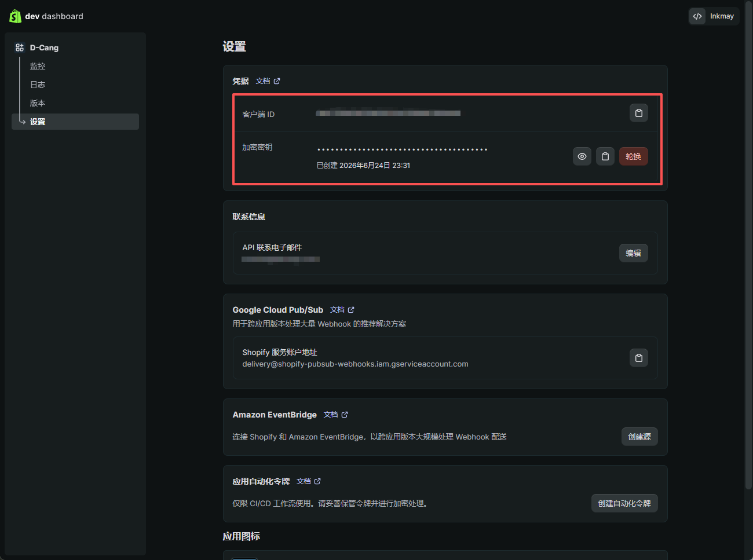Click the Shopify 服务账户地址 label
Viewport: 753px width, 560px height.
[280, 352]
